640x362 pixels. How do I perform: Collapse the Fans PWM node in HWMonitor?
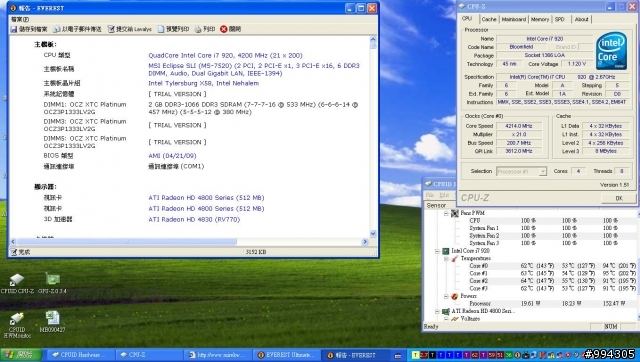pyautogui.click(x=446, y=213)
